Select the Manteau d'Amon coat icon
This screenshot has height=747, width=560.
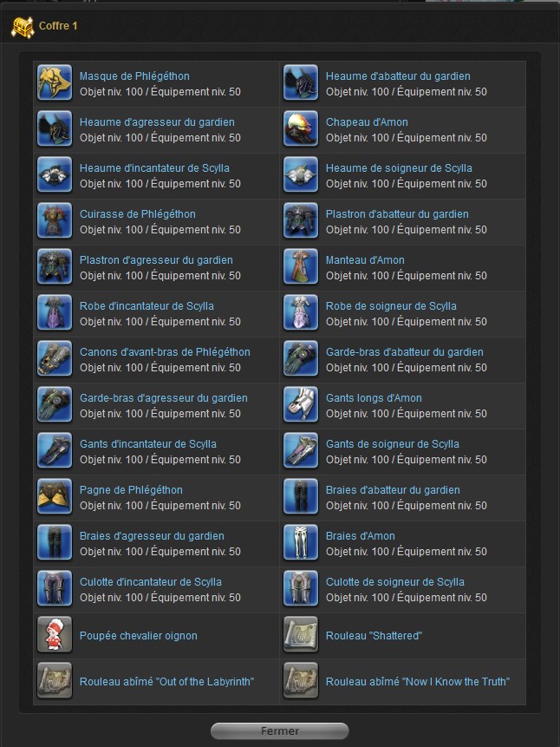point(301,267)
